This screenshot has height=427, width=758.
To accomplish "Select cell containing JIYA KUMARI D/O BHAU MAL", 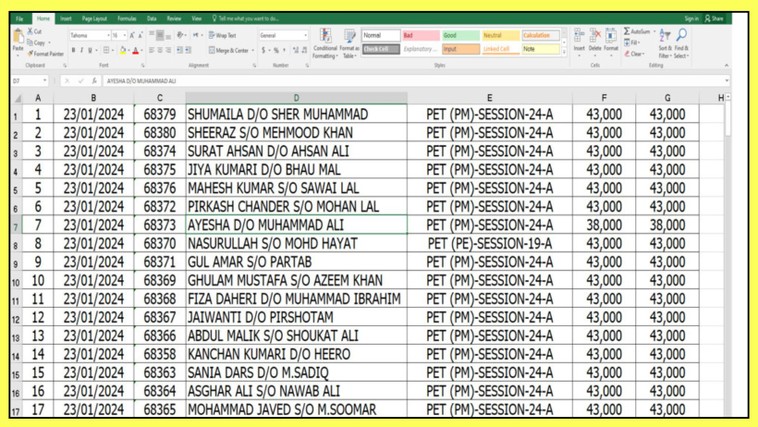I will (x=295, y=170).
